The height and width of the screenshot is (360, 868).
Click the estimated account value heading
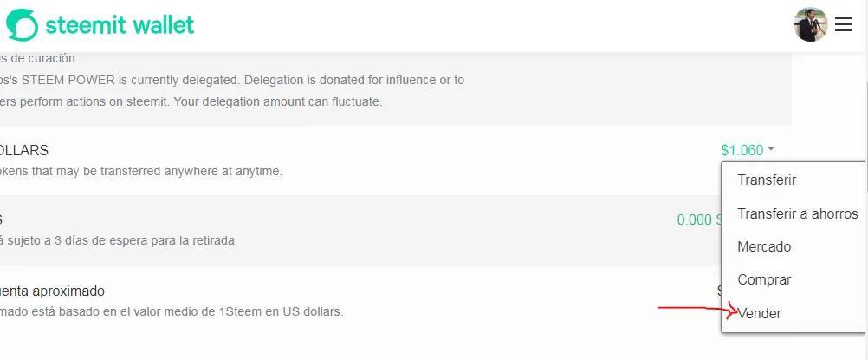(53, 291)
